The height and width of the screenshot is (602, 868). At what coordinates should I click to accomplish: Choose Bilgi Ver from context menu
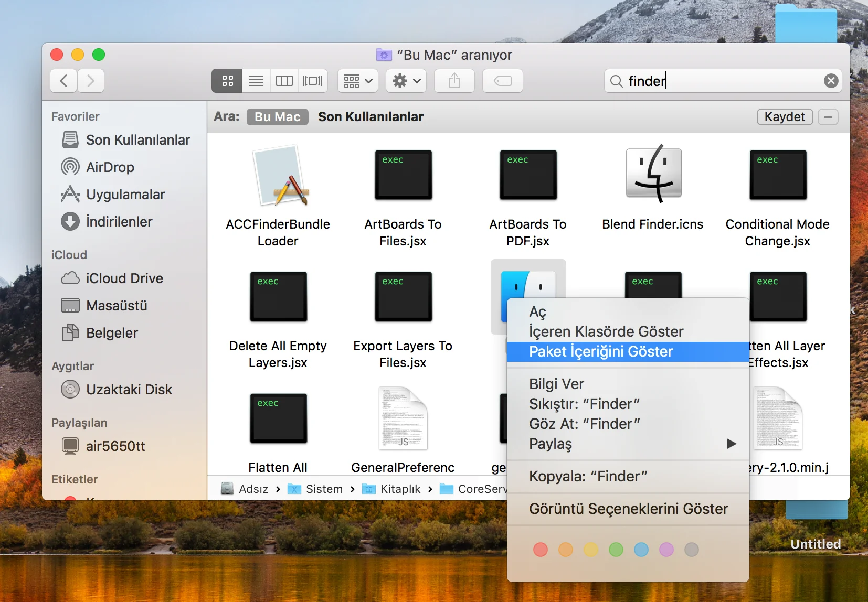click(556, 384)
